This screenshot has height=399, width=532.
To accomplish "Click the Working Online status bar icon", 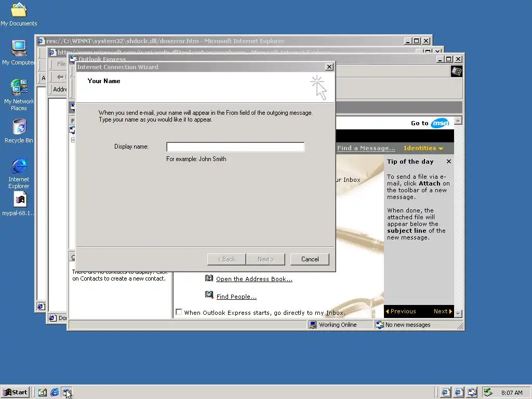I will click(x=312, y=325).
